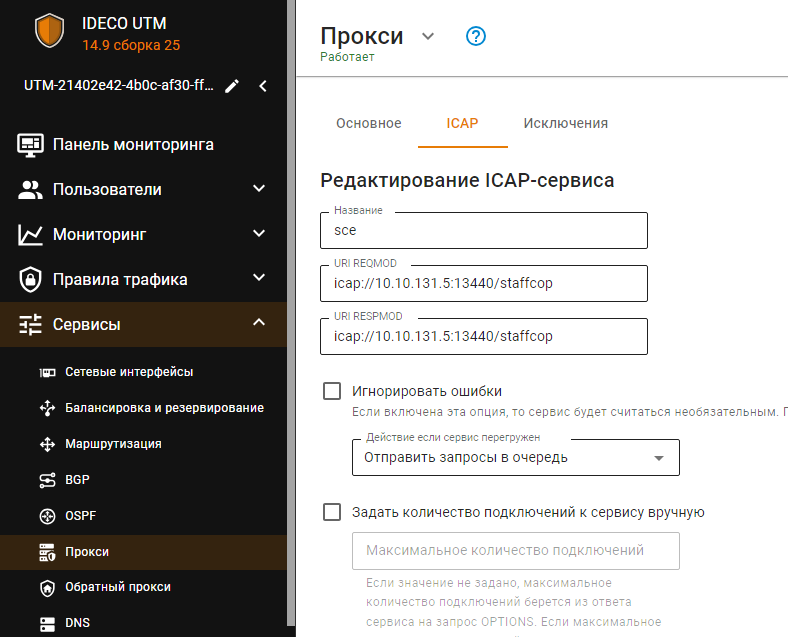This screenshot has width=788, height=637.
Task: Open Действие если сервис перегружен dropdown
Action: pyautogui.click(x=515, y=458)
